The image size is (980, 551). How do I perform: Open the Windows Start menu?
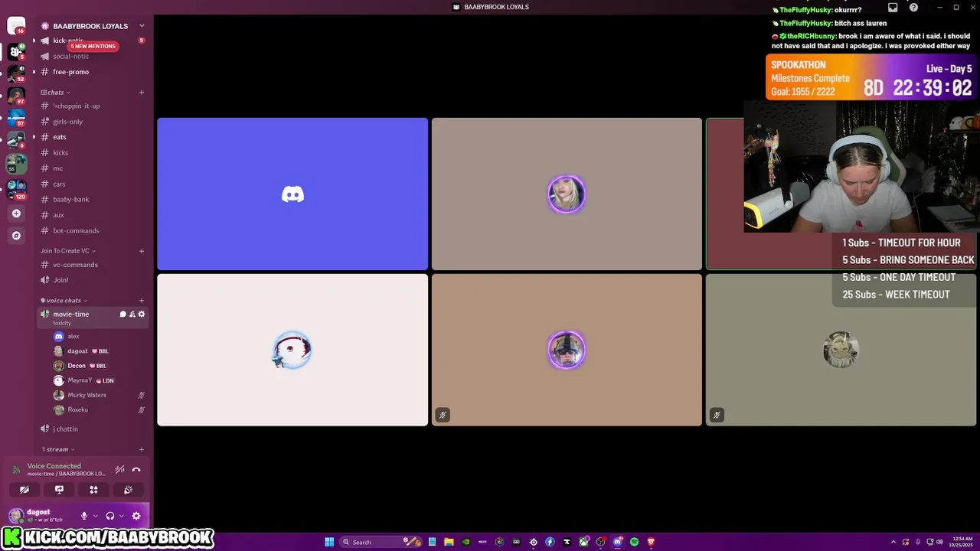329,542
